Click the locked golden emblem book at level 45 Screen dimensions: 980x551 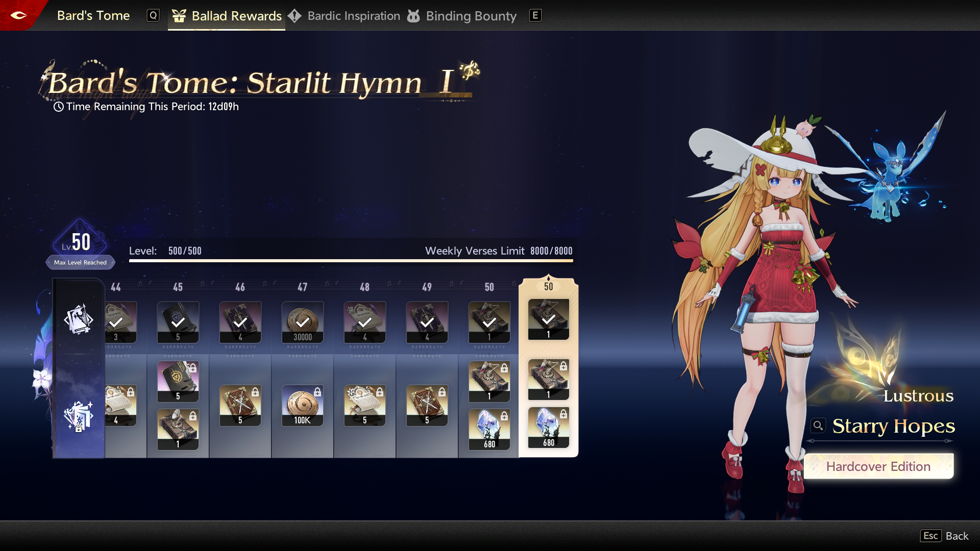pyautogui.click(x=178, y=382)
